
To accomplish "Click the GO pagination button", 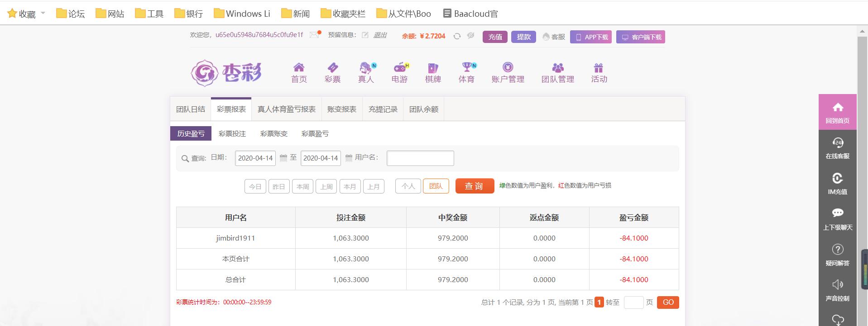I will point(668,302).
